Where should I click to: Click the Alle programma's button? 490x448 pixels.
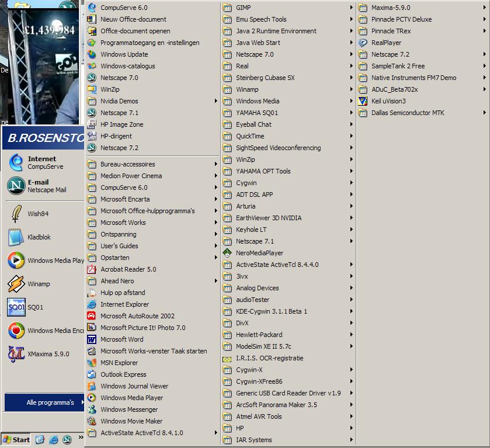coord(44,402)
